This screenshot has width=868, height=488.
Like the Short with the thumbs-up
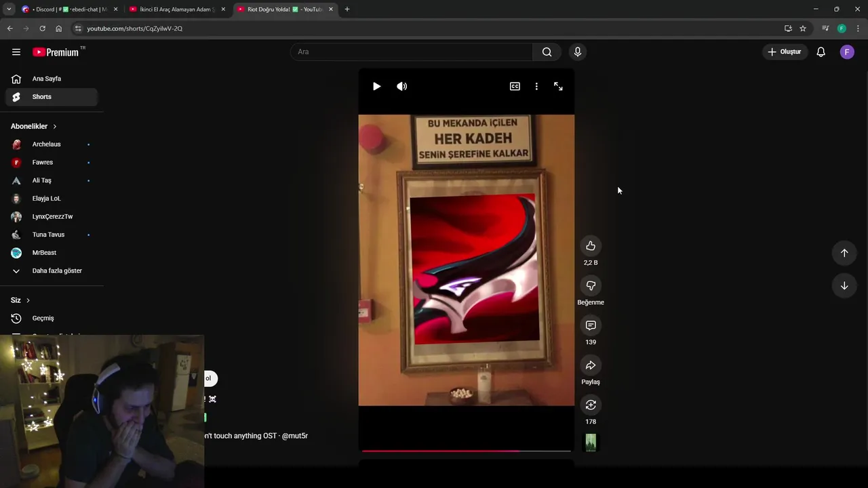click(591, 246)
